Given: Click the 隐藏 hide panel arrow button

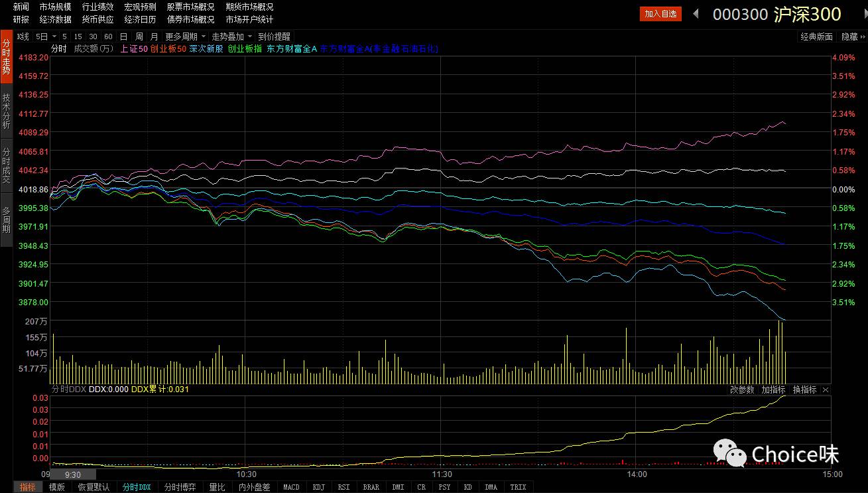Looking at the screenshot, I should point(853,37).
